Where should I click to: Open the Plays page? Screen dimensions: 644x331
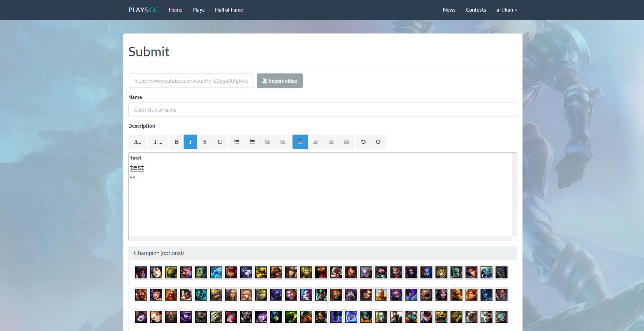point(199,10)
